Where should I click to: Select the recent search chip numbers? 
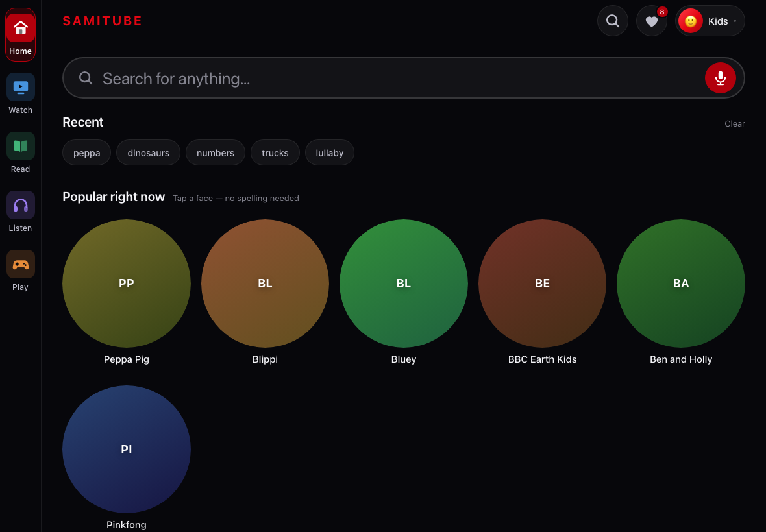click(216, 152)
